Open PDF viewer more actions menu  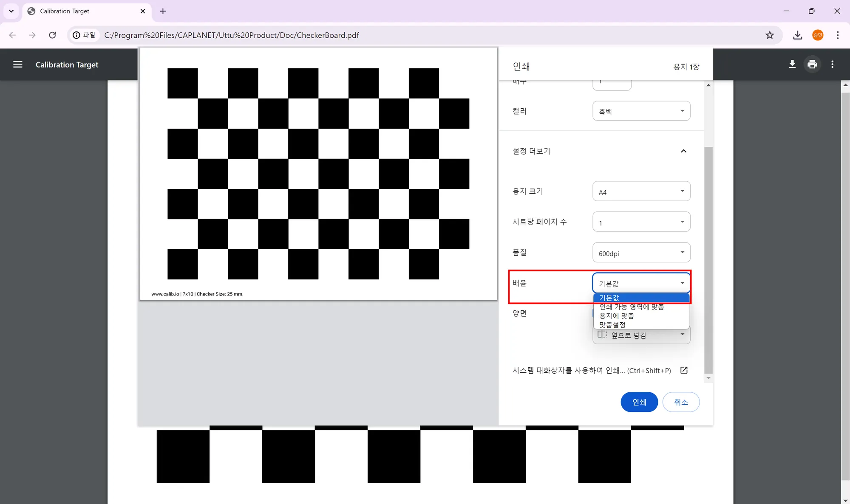point(832,65)
